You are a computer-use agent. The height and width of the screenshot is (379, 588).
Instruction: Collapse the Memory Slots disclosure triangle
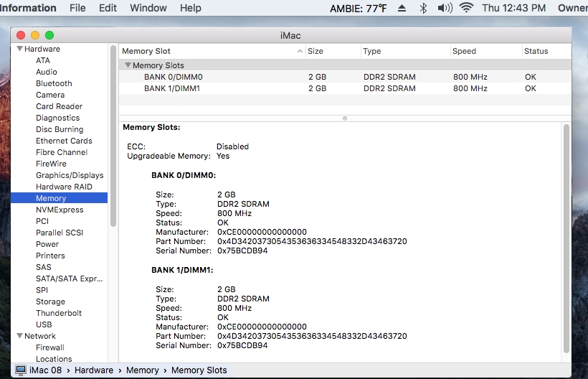128,65
